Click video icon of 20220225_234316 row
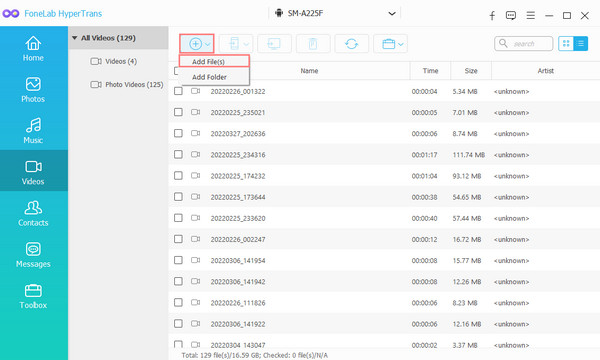The height and width of the screenshot is (360, 600). tap(196, 155)
